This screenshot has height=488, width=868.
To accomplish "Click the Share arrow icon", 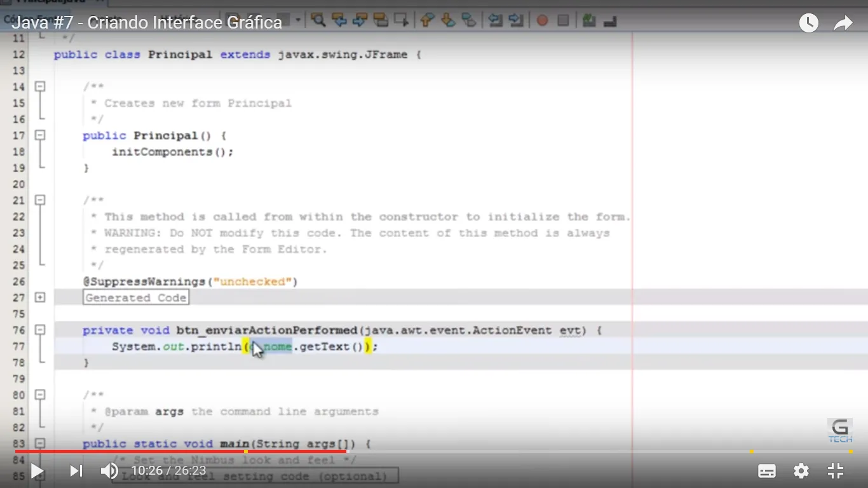I will 843,24.
